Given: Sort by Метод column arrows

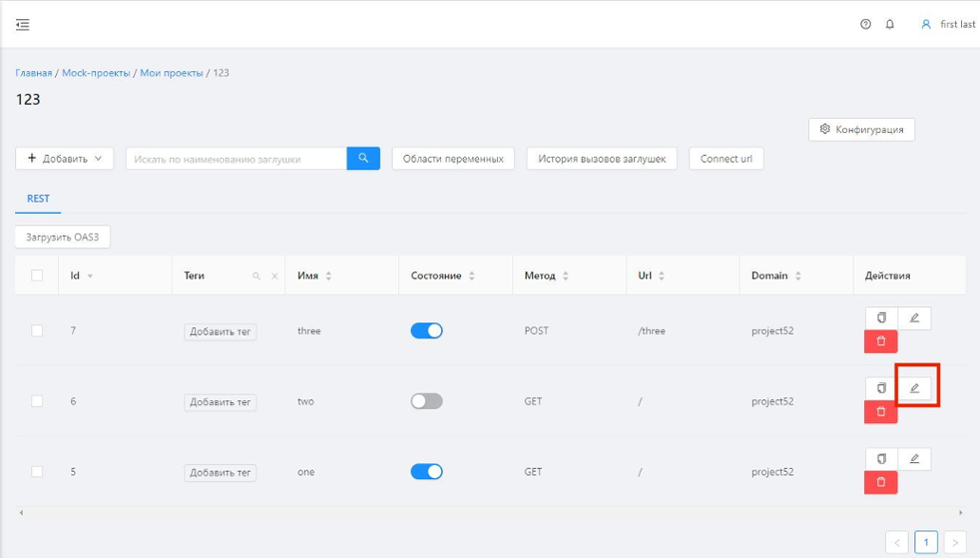Looking at the screenshot, I should point(566,276).
